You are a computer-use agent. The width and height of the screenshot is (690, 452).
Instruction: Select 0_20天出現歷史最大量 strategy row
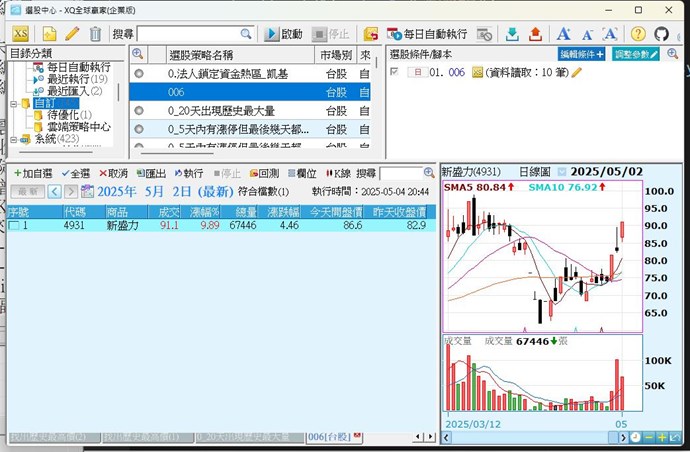pos(229,110)
